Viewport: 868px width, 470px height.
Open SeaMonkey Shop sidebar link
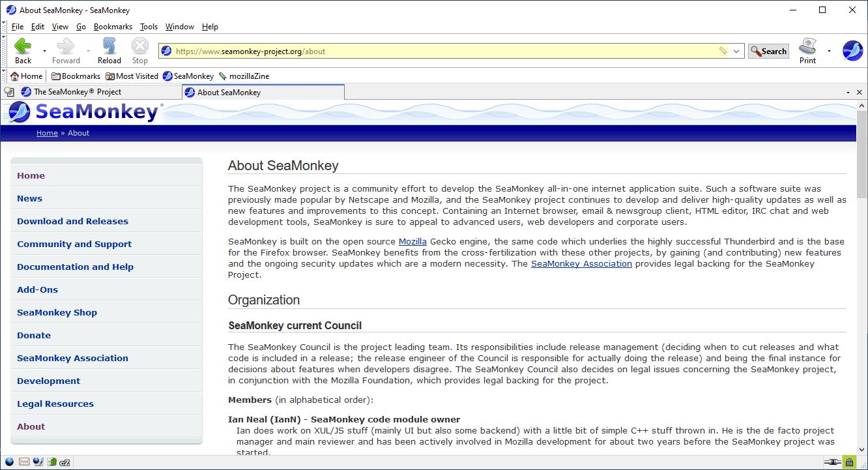pos(57,312)
